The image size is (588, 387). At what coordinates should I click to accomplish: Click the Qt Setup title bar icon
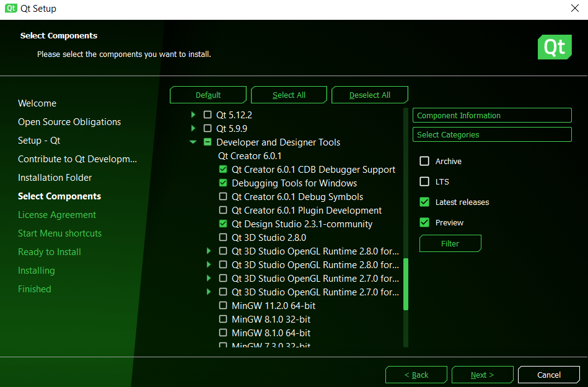coord(11,8)
